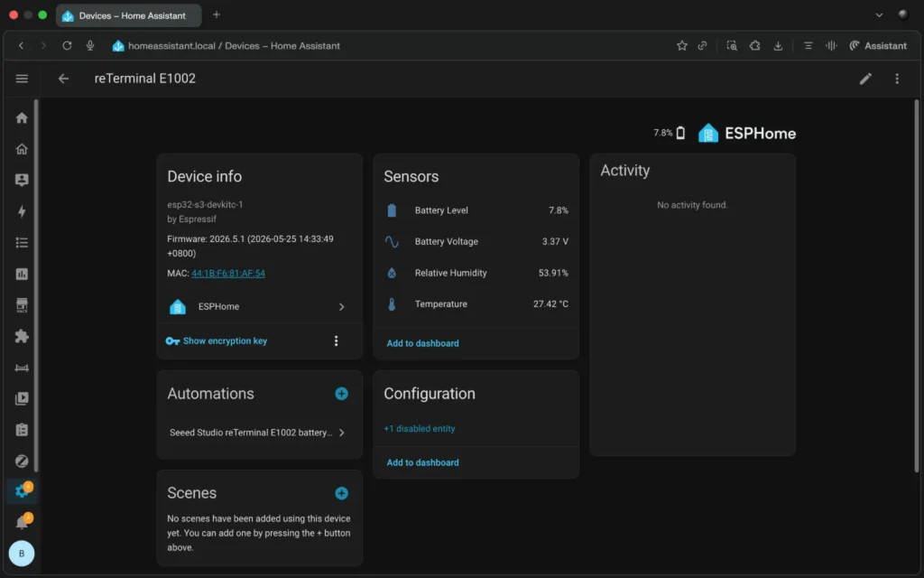Open a new browser tab
Viewport: 924px width, 578px height.
click(217, 14)
